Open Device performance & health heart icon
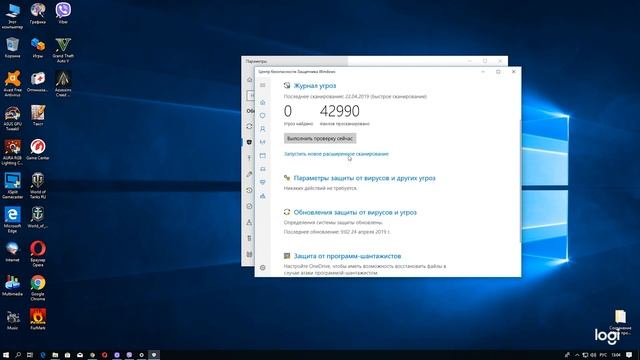The image size is (640, 360). point(263,182)
